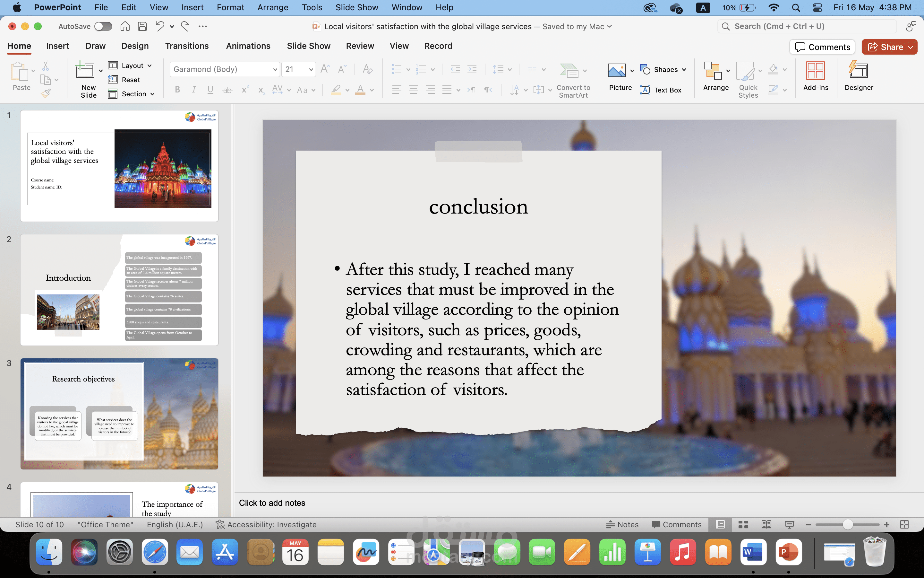Viewport: 924px width, 578px height.
Task: Select the Research objectives slide thumbnail
Action: [x=119, y=414]
